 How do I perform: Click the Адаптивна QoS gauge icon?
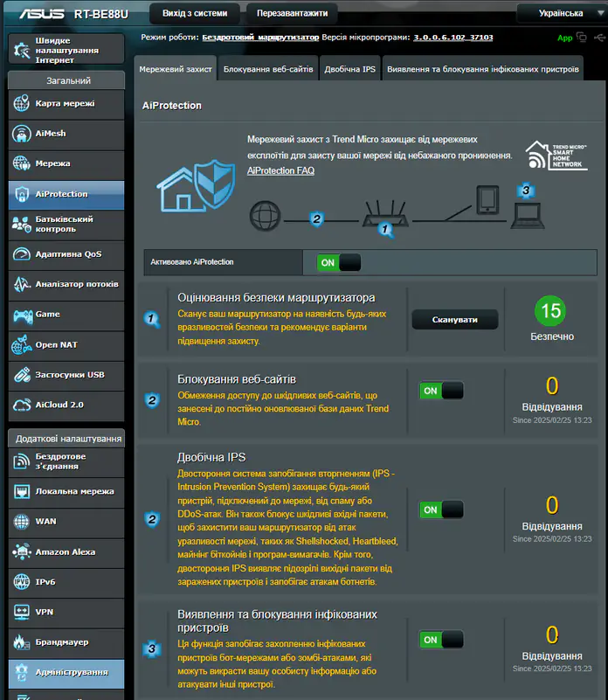(22, 254)
